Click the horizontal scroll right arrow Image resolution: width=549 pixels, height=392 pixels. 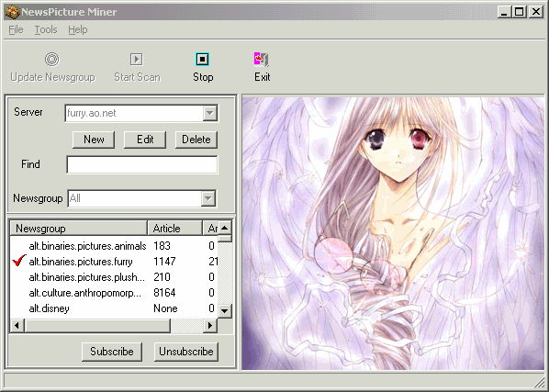point(210,326)
